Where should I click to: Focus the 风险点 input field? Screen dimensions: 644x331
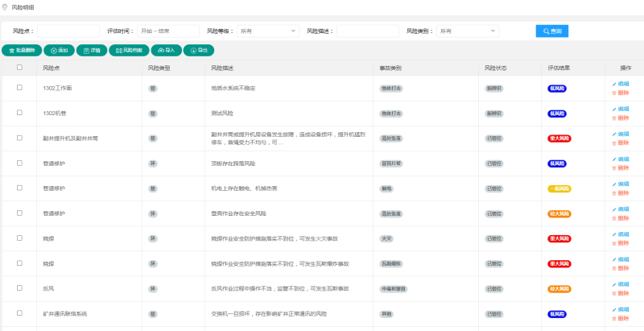pyautogui.click(x=68, y=31)
